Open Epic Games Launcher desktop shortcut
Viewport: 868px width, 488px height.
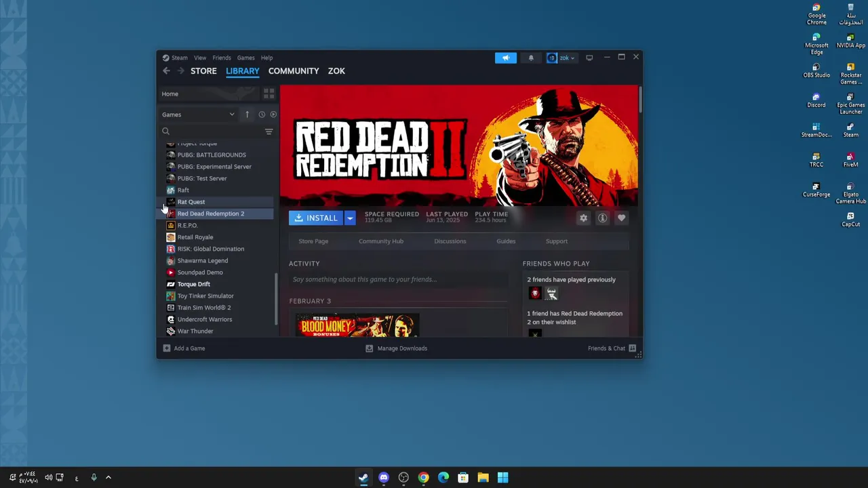(x=850, y=104)
